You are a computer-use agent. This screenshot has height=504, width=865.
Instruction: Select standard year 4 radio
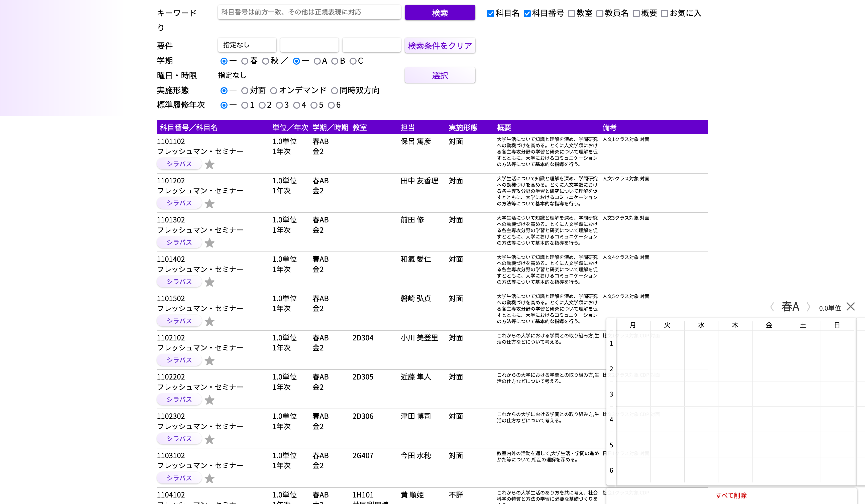click(x=297, y=105)
